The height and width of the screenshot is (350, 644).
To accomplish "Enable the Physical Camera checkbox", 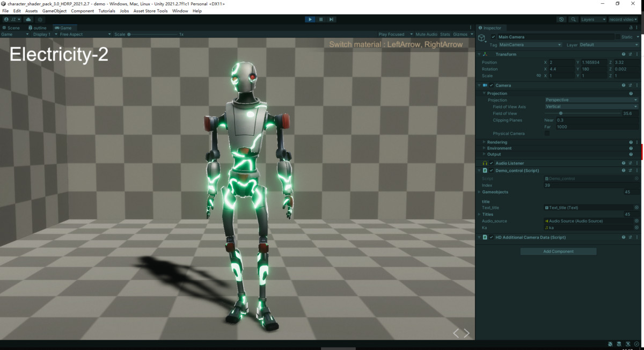I will pos(546,133).
